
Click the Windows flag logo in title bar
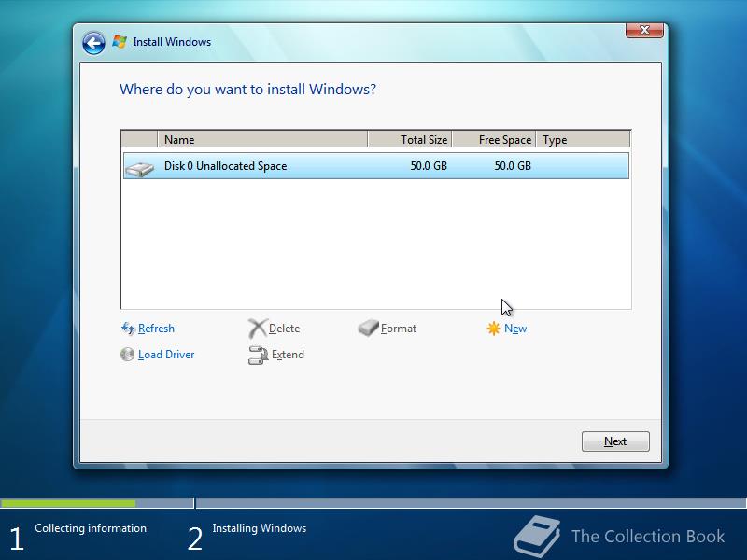click(120, 42)
